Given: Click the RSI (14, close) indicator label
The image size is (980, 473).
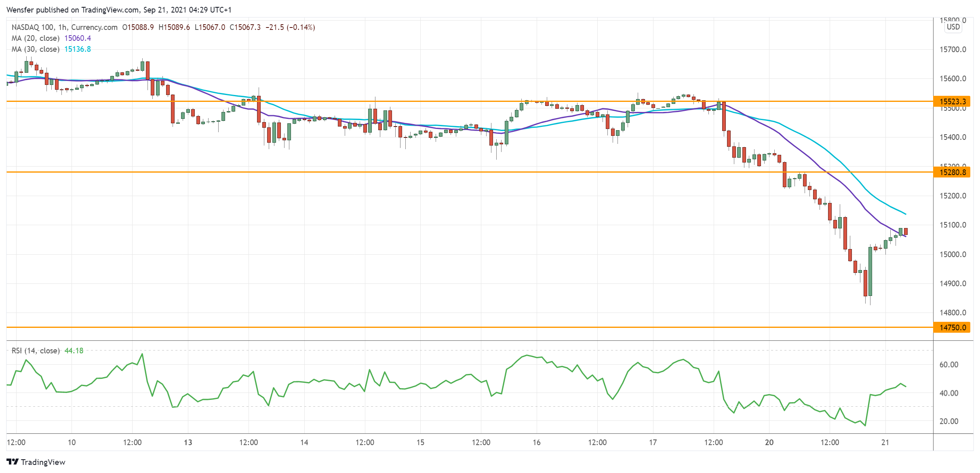Looking at the screenshot, I should coord(36,351).
